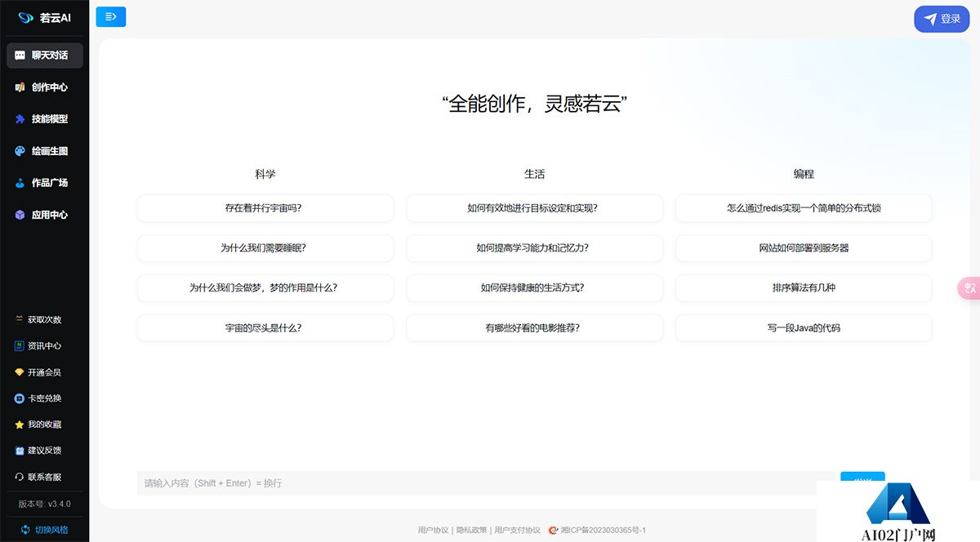
Task: Click the palette icon beside 绘画生图
Action: tap(20, 151)
